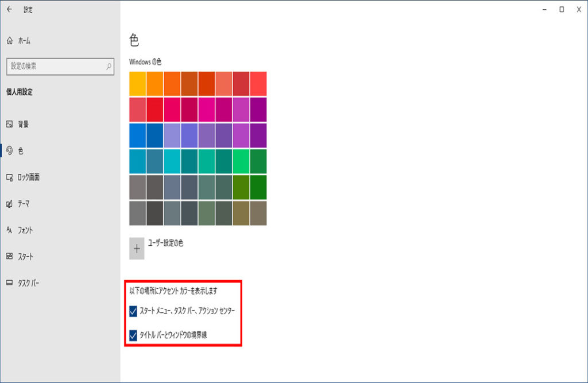Open the ロック画面 settings page
Image resolution: width=588 pixels, height=383 pixels.
coord(29,177)
